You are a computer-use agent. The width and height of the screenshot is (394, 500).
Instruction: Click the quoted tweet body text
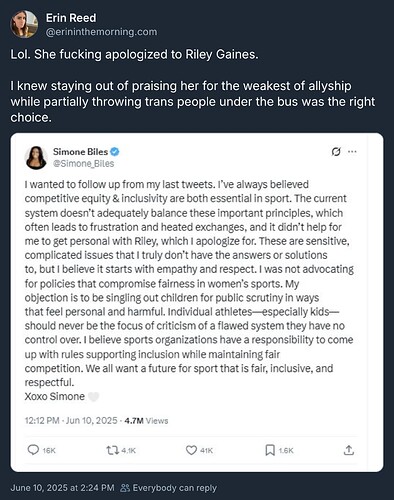pyautogui.click(x=189, y=290)
